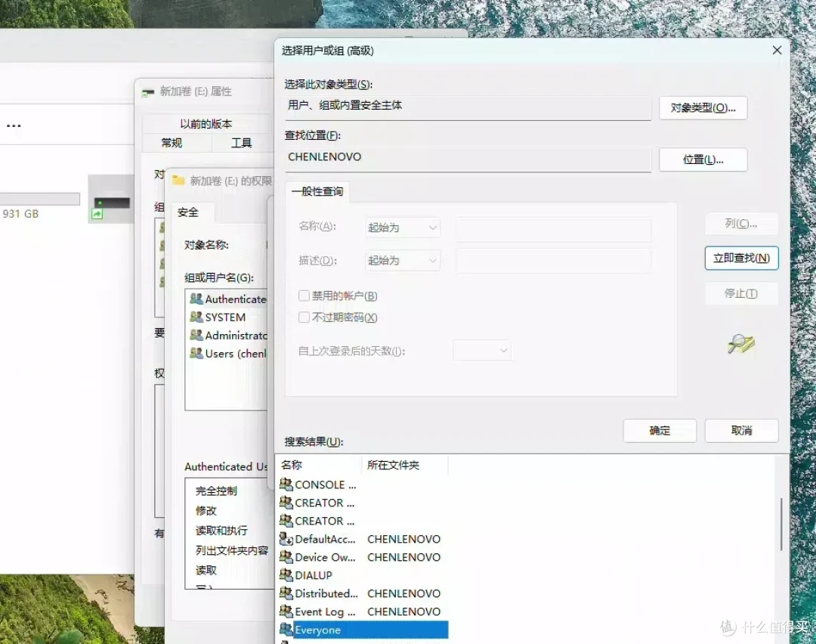Select the Event Log ... result row

point(363,611)
